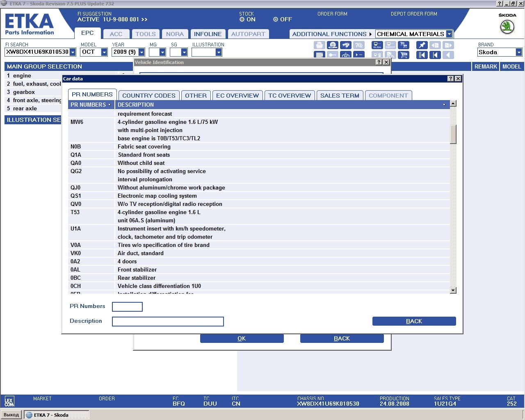This screenshot has height=420, width=525.
Task: Click the single-bar previous arrow icon
Action: pos(435,55)
